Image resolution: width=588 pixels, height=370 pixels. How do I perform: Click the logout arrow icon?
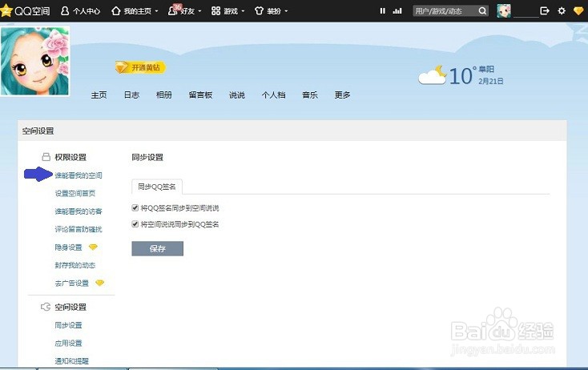(545, 11)
